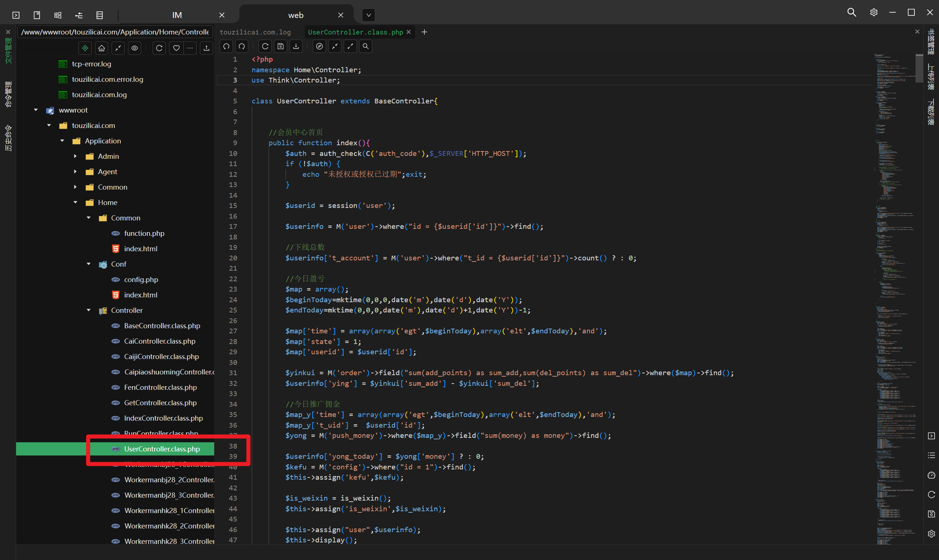Open favorites more options ellipsis
Viewport: 939px width, 560px height.
click(190, 48)
